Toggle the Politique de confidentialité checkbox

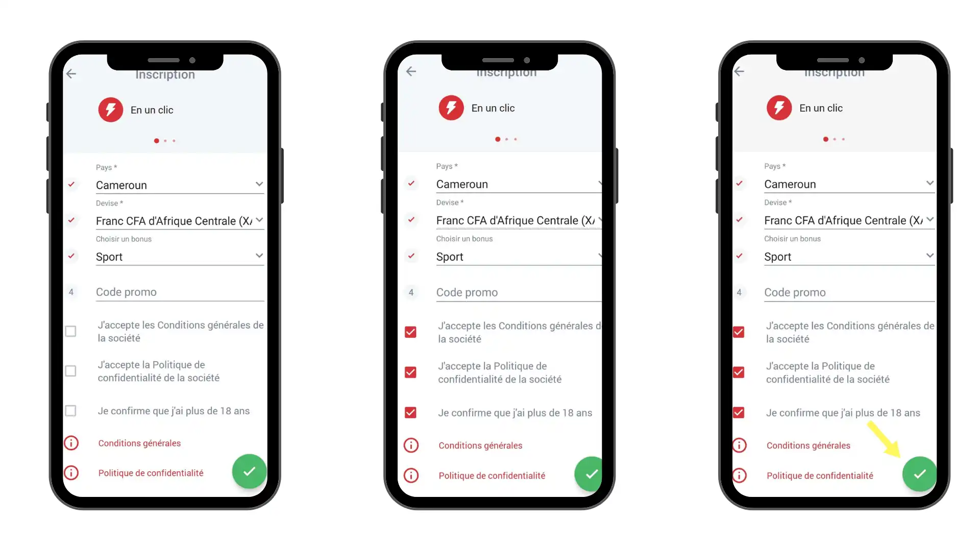[x=71, y=371]
